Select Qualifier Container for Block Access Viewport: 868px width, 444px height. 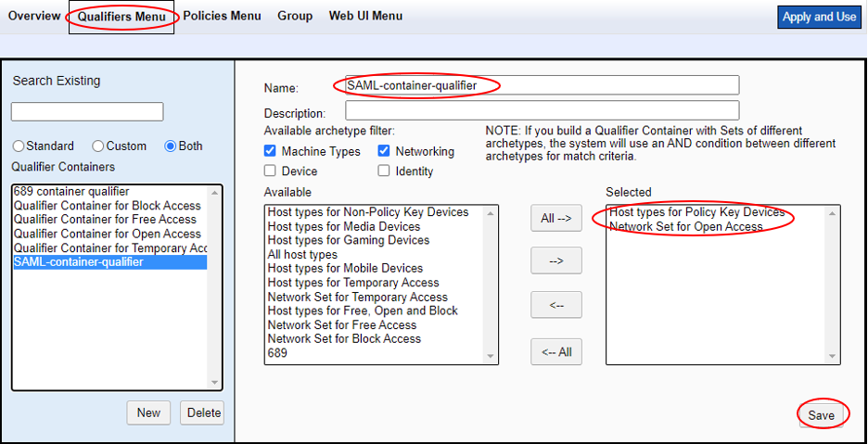108,206
